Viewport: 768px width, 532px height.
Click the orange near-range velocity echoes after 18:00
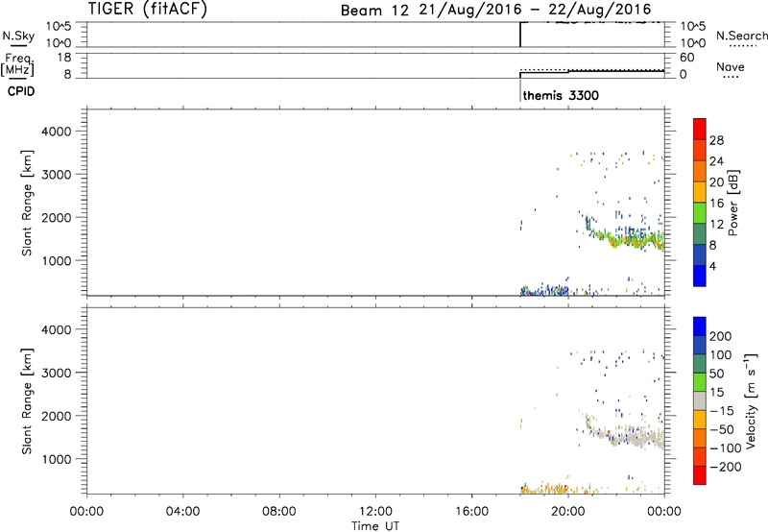click(546, 489)
